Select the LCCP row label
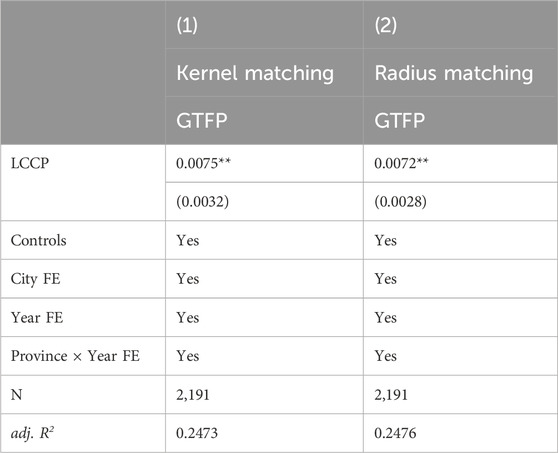The width and height of the screenshot is (558, 453). (x=30, y=163)
